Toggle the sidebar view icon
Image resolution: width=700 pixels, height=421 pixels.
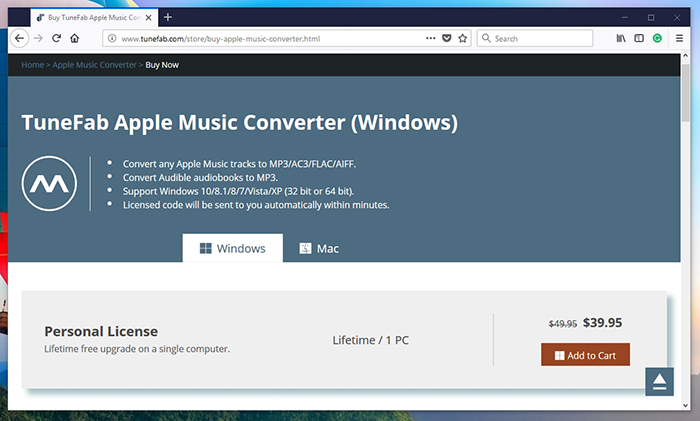pyautogui.click(x=639, y=38)
